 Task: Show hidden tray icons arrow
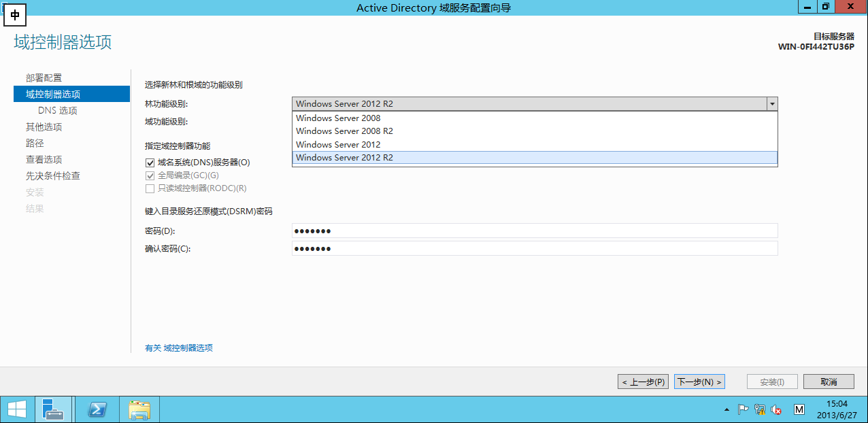727,410
